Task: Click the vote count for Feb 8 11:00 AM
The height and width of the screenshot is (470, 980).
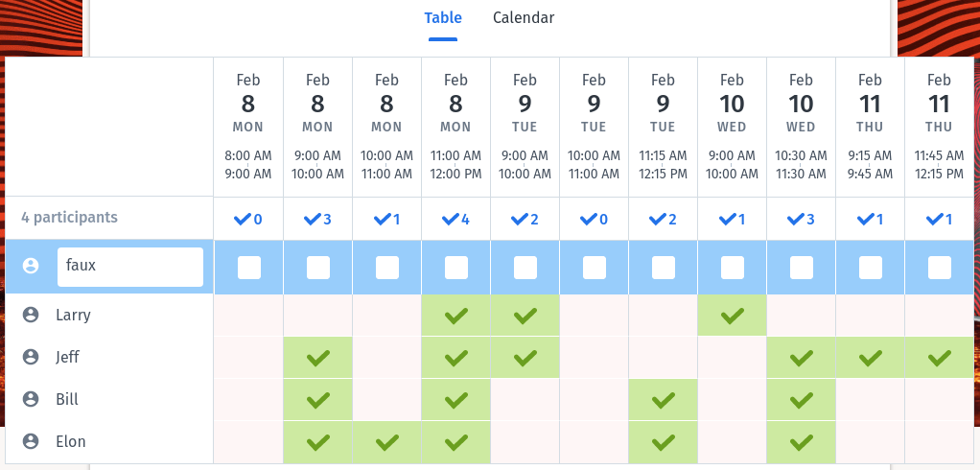Action: pyautogui.click(x=455, y=220)
